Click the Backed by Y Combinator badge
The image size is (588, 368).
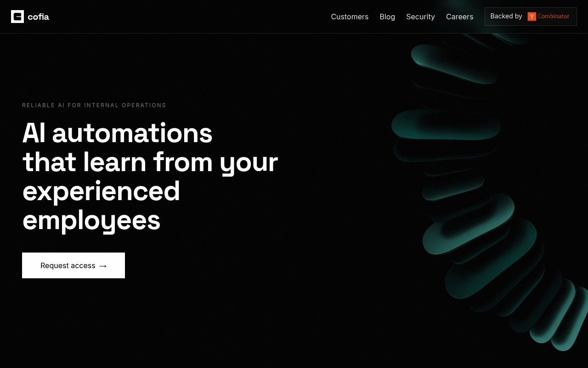click(531, 17)
